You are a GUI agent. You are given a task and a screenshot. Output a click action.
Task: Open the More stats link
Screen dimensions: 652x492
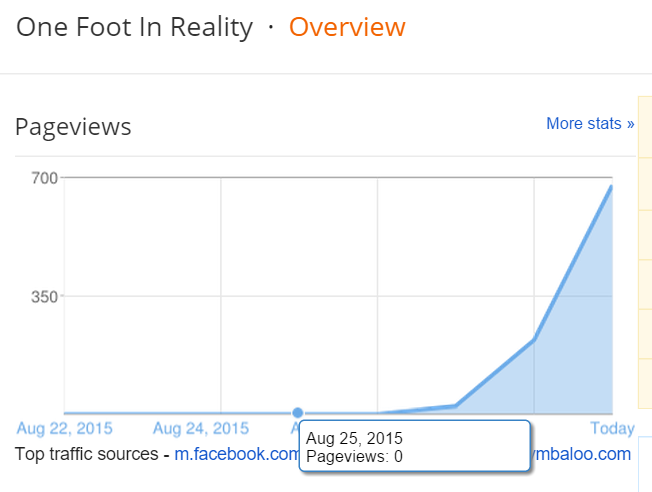[590, 124]
